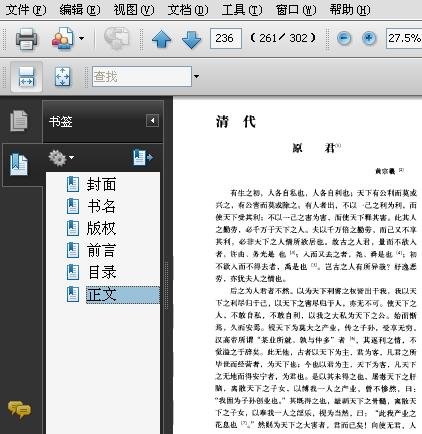Expand the find box dropdown arrow
Screen dimensions: 422x434
click(x=196, y=77)
